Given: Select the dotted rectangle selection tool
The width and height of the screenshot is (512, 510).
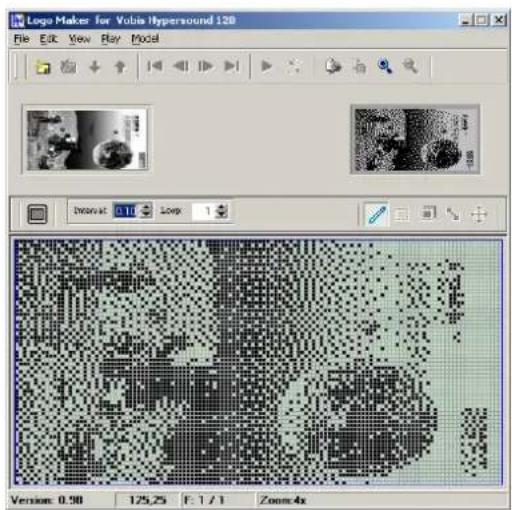Looking at the screenshot, I should point(401,215).
